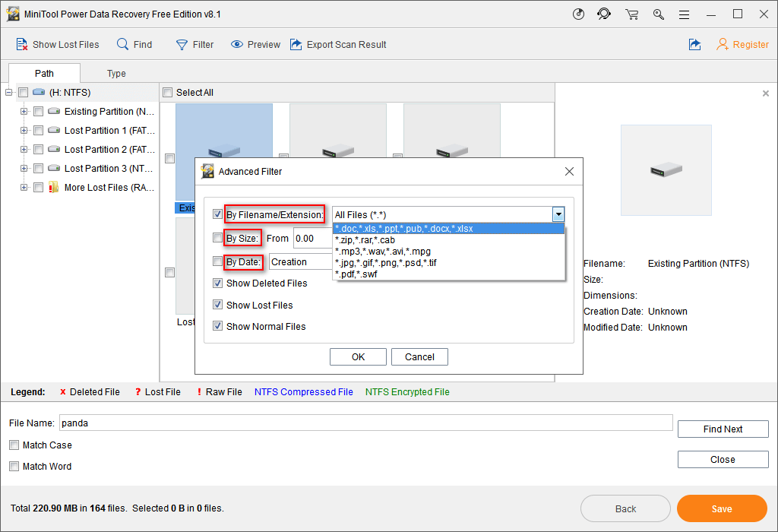Click the Show Lost Files toolbar icon
778x532 pixels.
(22, 45)
